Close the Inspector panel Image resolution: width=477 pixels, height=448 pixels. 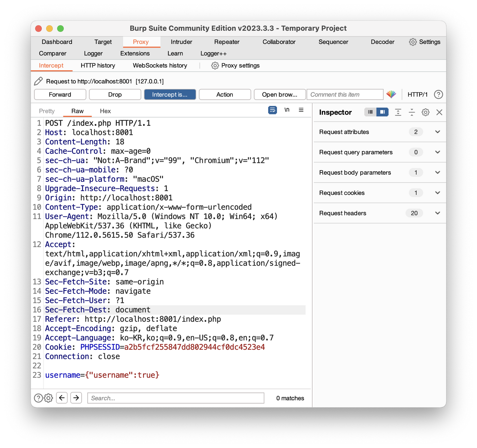[x=439, y=112]
